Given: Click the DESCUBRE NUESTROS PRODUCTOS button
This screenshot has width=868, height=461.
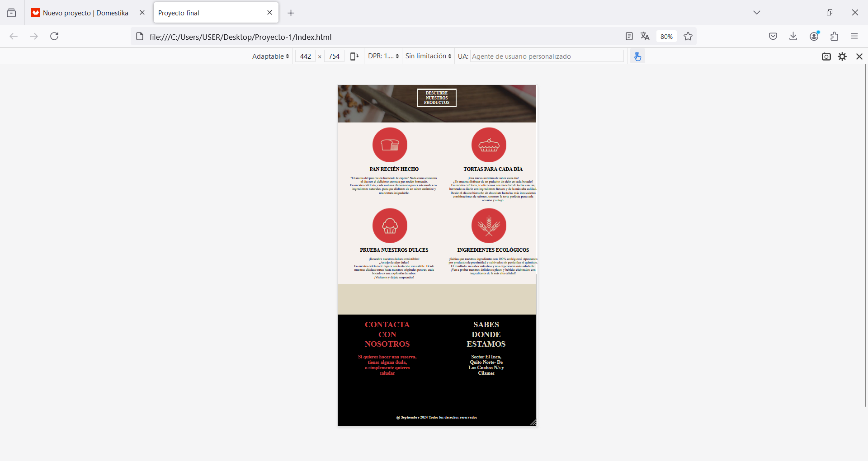Looking at the screenshot, I should click(437, 98).
